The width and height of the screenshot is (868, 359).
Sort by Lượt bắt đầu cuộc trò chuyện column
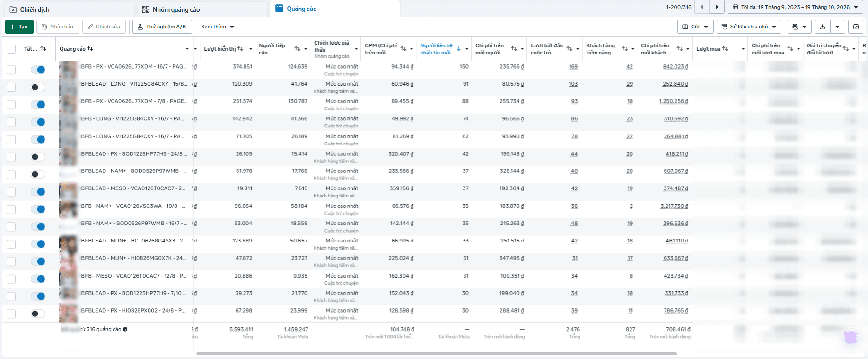(x=570, y=49)
